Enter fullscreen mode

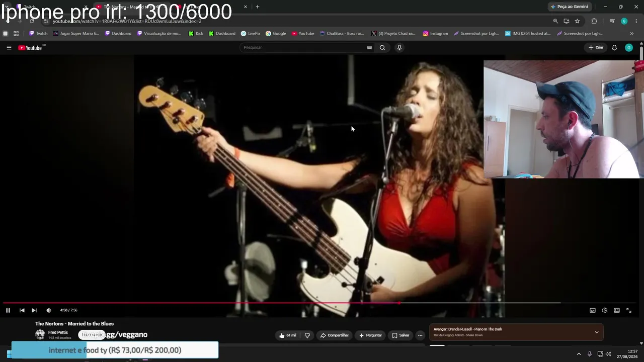pos(629,310)
